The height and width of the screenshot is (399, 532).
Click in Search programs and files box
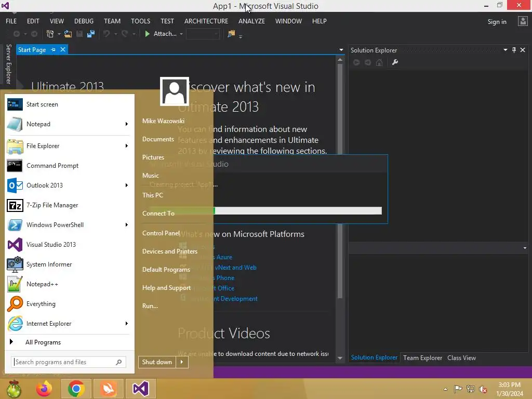pyautogui.click(x=69, y=362)
